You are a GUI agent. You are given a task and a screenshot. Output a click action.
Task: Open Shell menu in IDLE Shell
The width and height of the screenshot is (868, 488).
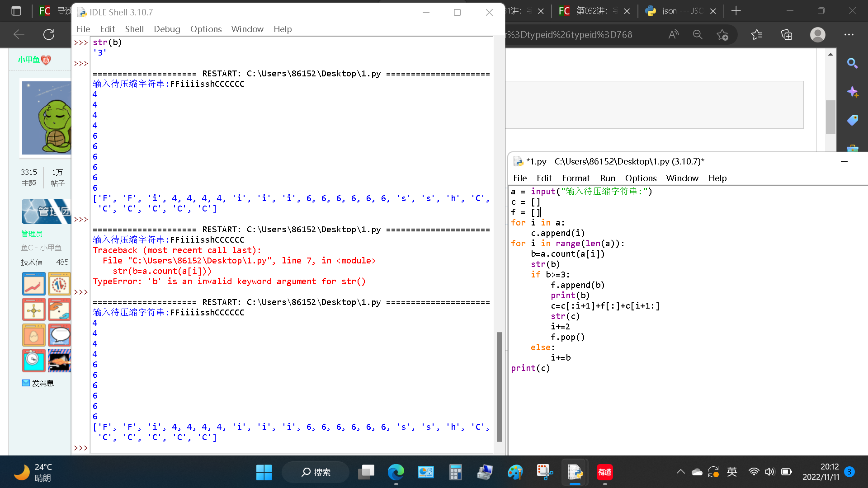tap(134, 29)
